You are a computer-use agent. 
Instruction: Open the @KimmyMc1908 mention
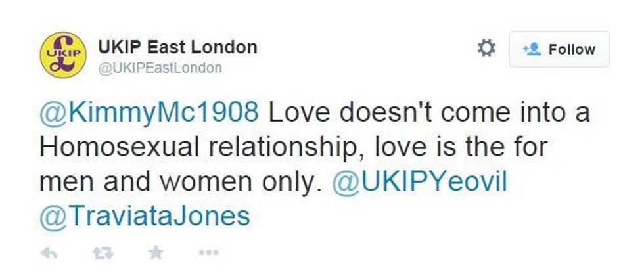coord(149,113)
